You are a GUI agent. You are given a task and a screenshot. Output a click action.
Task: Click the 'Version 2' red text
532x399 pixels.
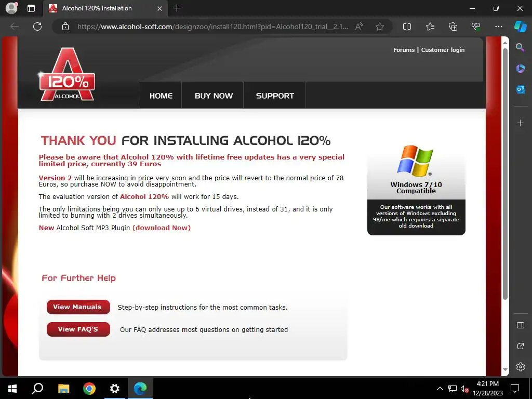pyautogui.click(x=55, y=178)
